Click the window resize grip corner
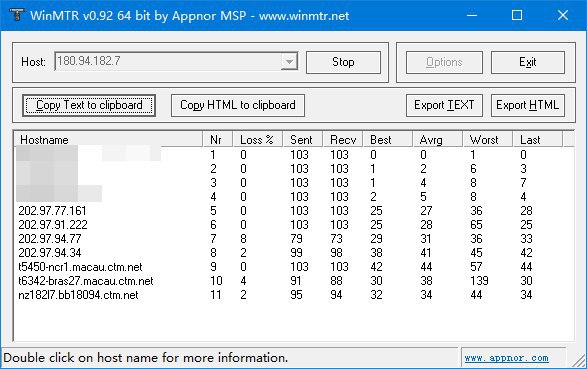Image resolution: width=587 pixels, height=369 pixels. point(580,360)
